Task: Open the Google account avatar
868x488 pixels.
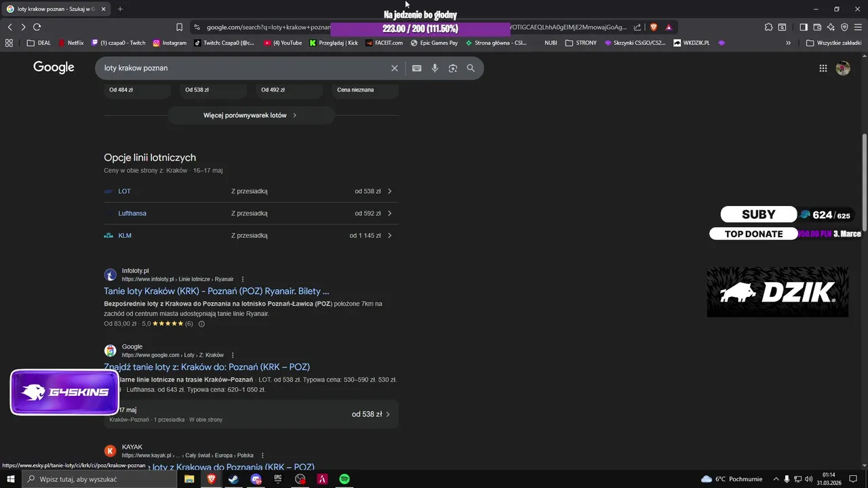Action: click(843, 68)
